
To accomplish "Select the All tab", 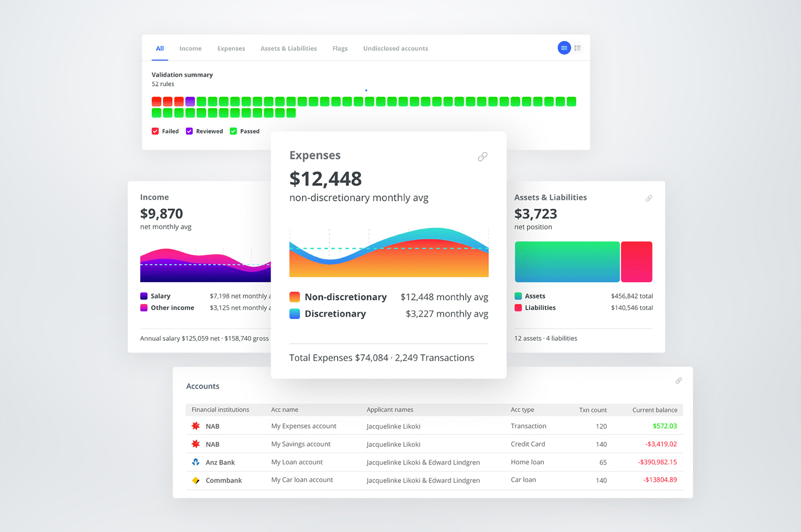I will (160, 48).
